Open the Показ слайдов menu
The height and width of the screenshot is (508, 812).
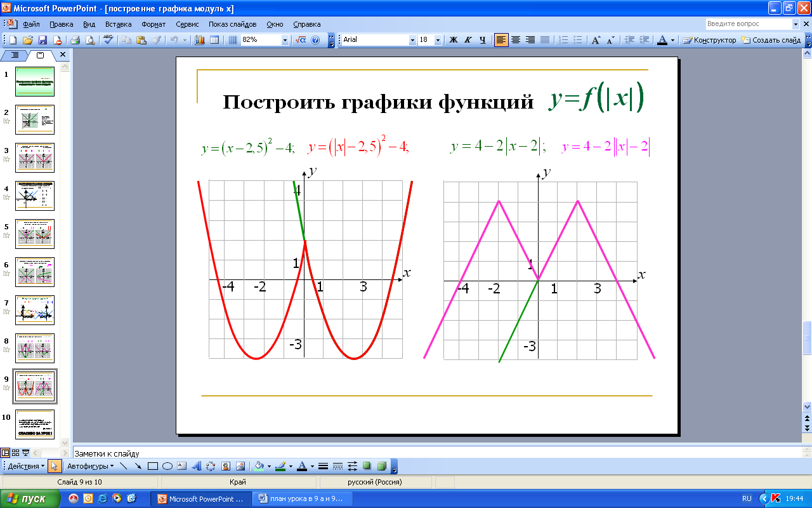pos(232,24)
